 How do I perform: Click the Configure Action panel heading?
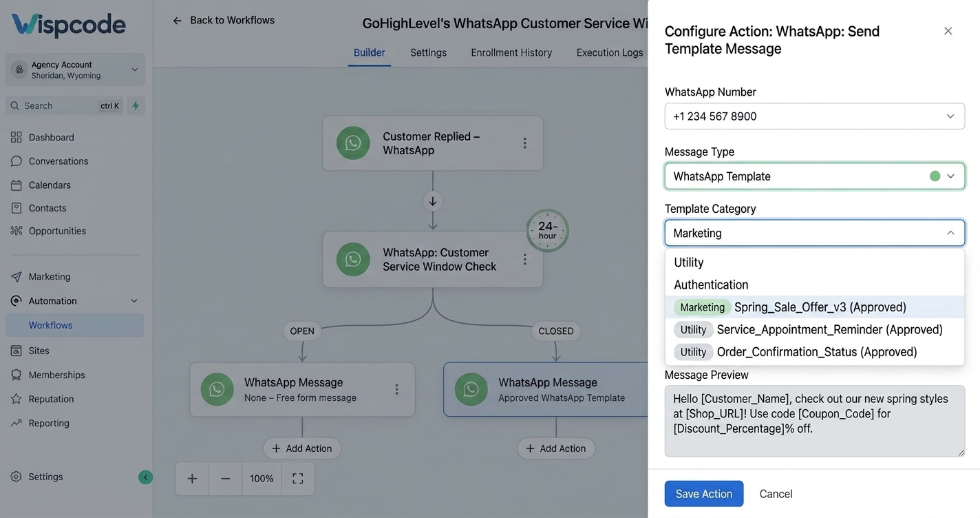(772, 40)
